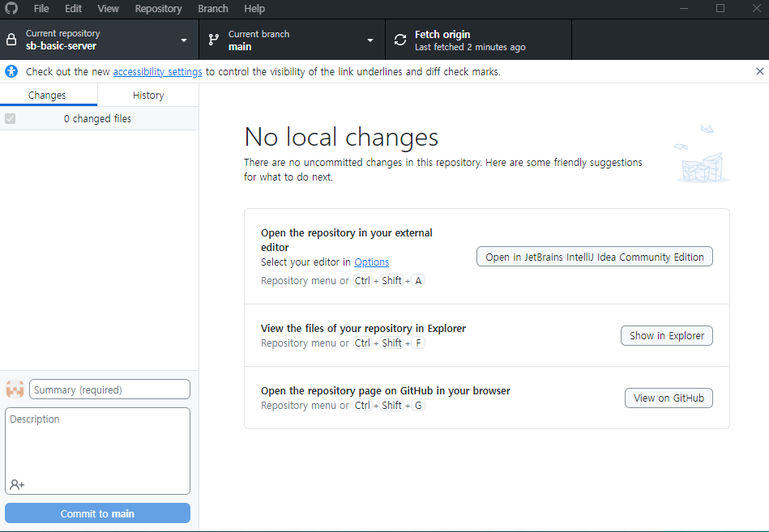769x532 pixels.
Task: Open the Help menu
Action: click(254, 8)
